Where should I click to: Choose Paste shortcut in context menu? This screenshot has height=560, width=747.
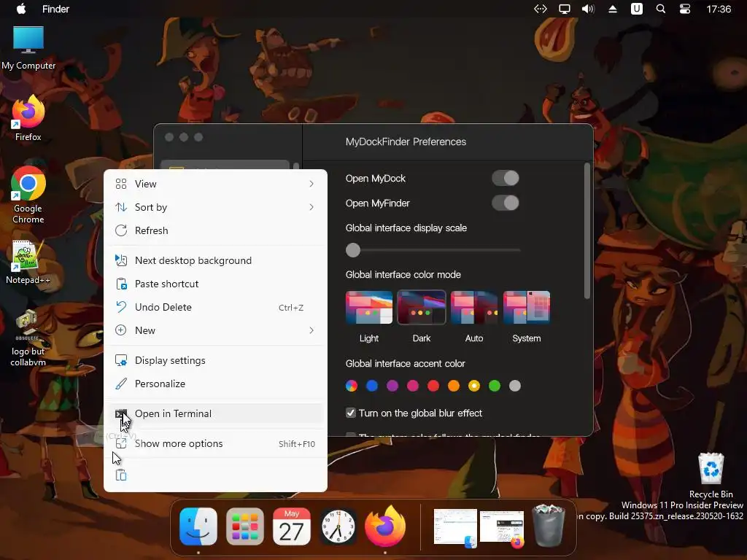point(215,284)
